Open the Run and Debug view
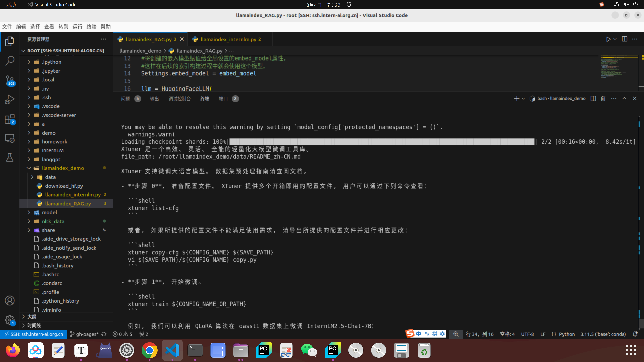Viewport: 644px width, 362px height. tap(10, 99)
